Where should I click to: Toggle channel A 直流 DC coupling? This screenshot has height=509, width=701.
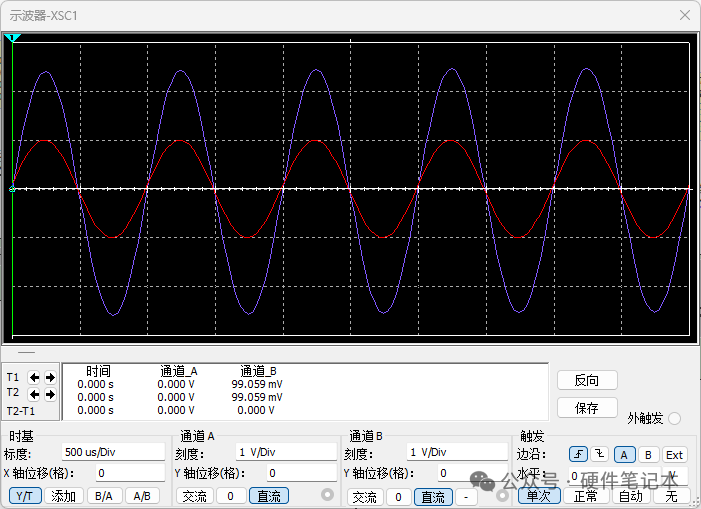(x=268, y=496)
